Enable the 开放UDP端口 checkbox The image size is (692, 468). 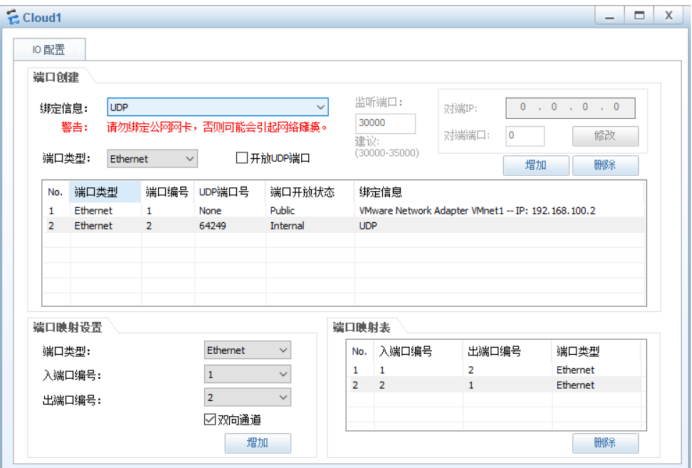coord(242,158)
